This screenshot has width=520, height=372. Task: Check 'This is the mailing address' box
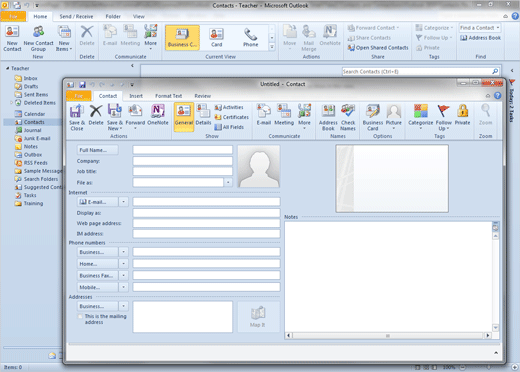(80, 316)
